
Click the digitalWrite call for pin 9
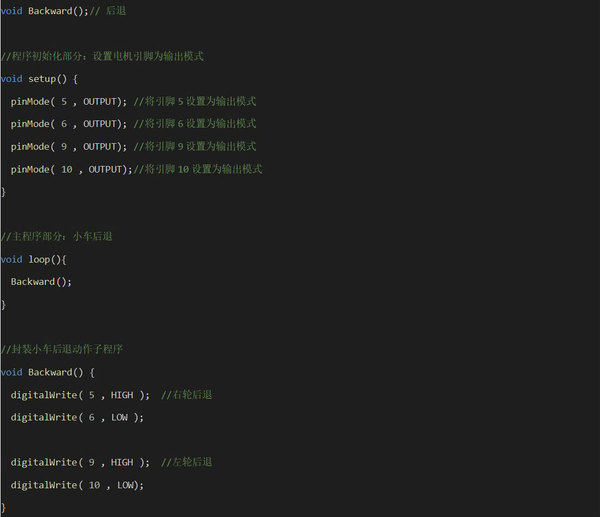click(x=45, y=462)
